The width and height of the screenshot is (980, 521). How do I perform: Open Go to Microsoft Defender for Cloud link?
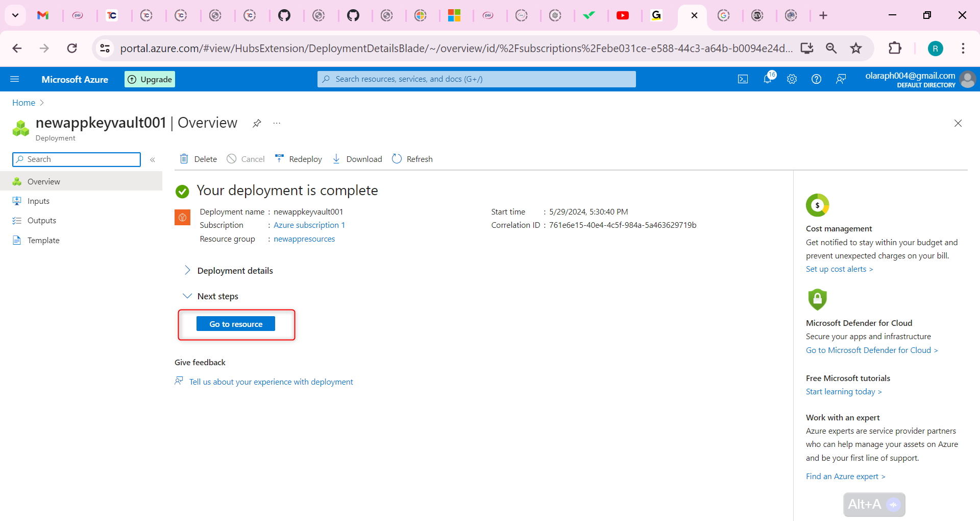tap(872, 350)
